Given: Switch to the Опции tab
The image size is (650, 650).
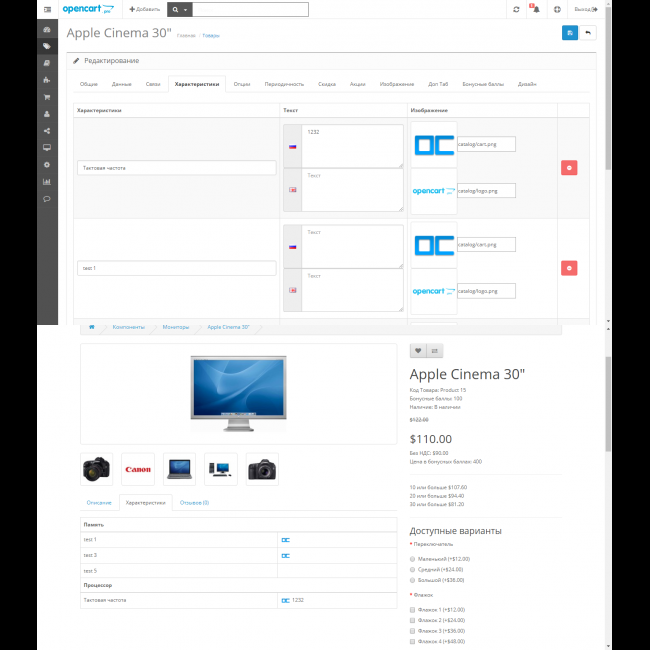Looking at the screenshot, I should tap(242, 84).
